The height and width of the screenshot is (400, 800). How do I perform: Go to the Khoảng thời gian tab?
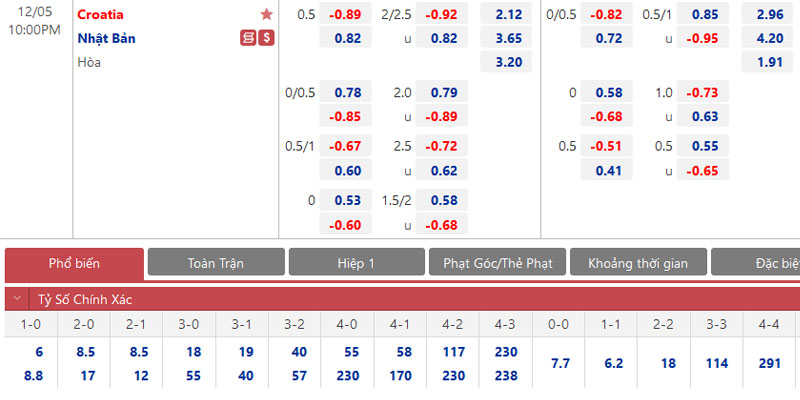click(x=637, y=263)
